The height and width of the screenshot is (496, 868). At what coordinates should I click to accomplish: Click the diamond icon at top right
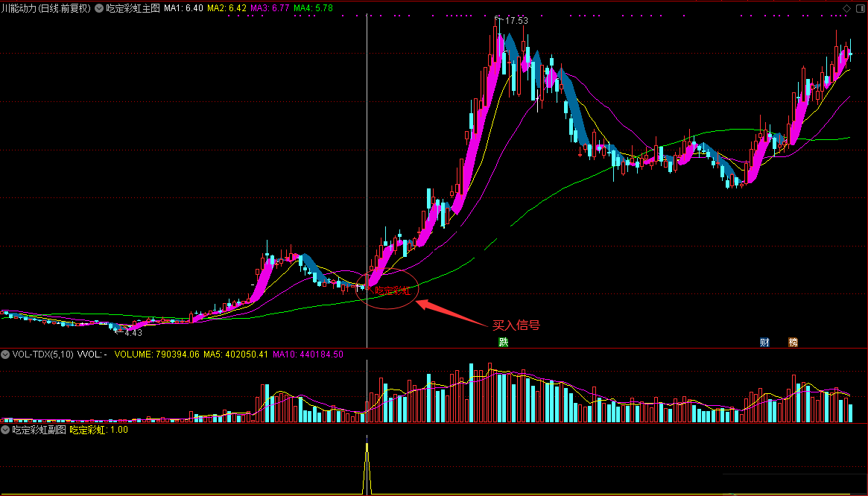(x=846, y=8)
